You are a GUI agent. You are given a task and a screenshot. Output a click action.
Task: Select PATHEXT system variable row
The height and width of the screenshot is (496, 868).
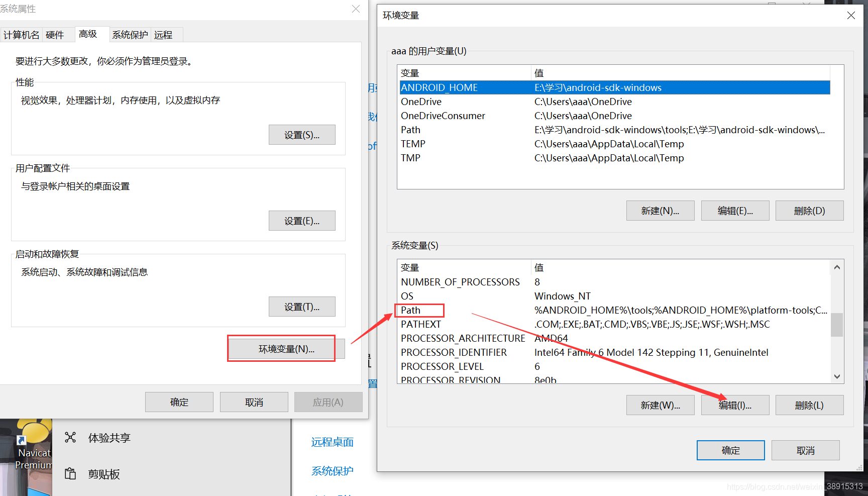[615, 324]
